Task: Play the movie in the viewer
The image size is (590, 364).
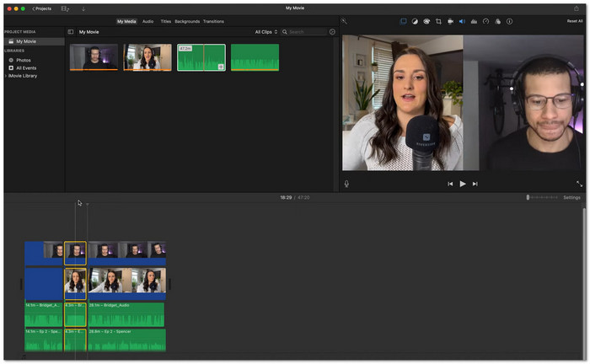Action: 463,184
